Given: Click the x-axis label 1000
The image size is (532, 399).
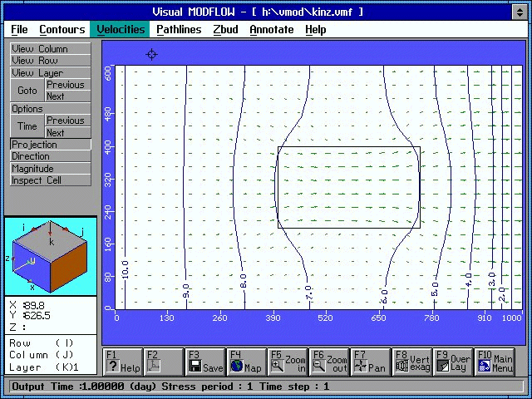Looking at the screenshot, I should tap(512, 318).
